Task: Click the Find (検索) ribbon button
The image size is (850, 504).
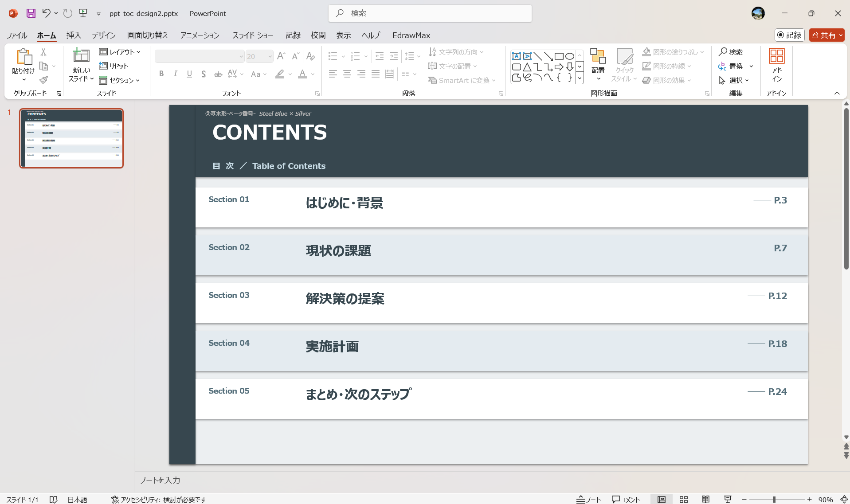Action: click(x=731, y=52)
